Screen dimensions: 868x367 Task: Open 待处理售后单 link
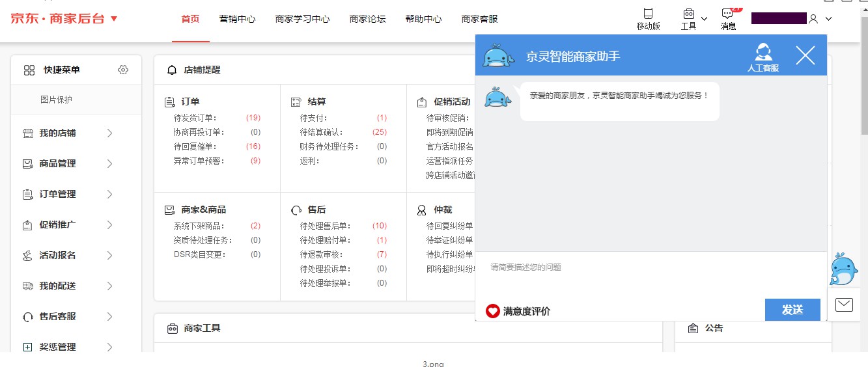(x=325, y=226)
